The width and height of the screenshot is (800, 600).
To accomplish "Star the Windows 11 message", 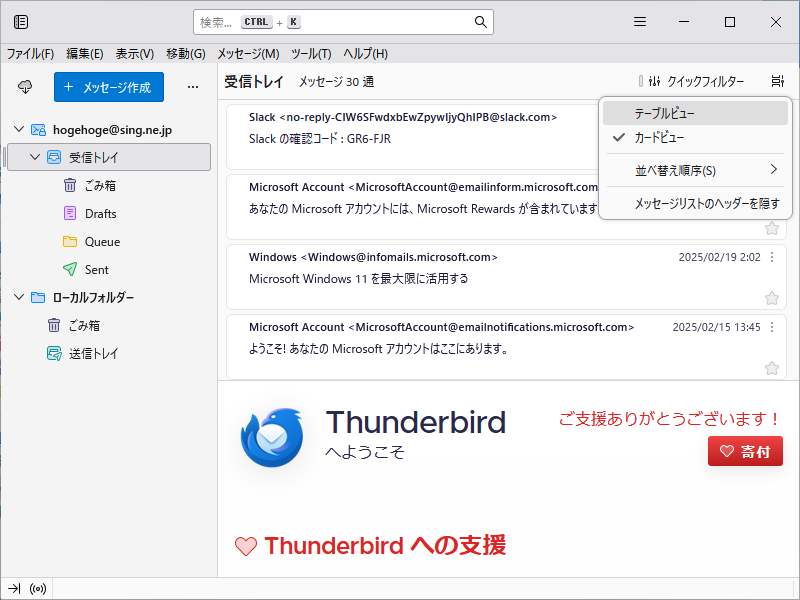I will point(772,298).
